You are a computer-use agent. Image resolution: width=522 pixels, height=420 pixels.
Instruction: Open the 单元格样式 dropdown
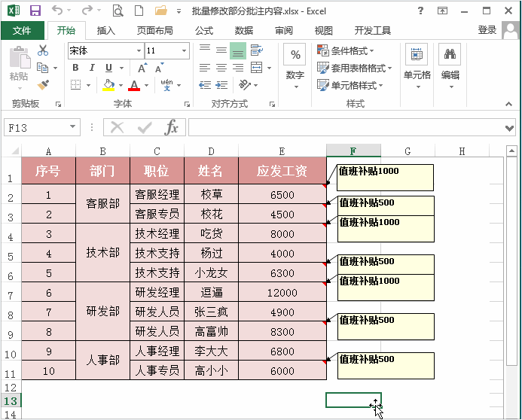350,85
